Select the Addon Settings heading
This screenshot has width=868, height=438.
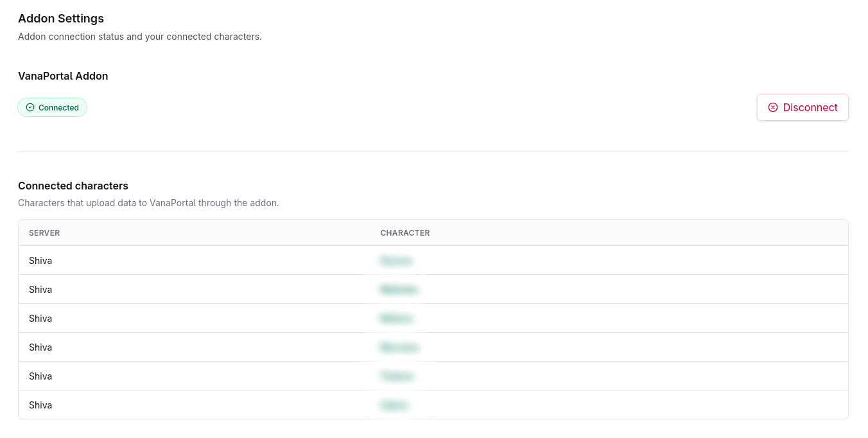[x=61, y=19]
